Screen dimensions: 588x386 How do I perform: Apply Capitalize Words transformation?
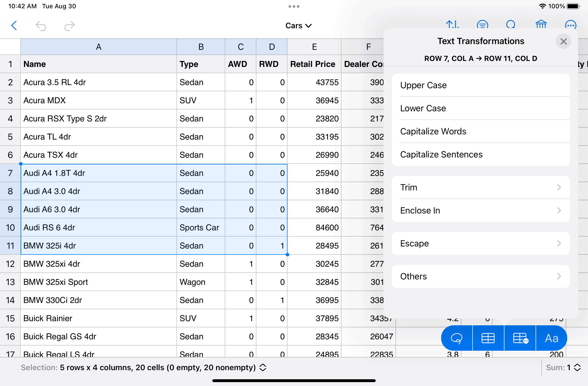(481, 131)
